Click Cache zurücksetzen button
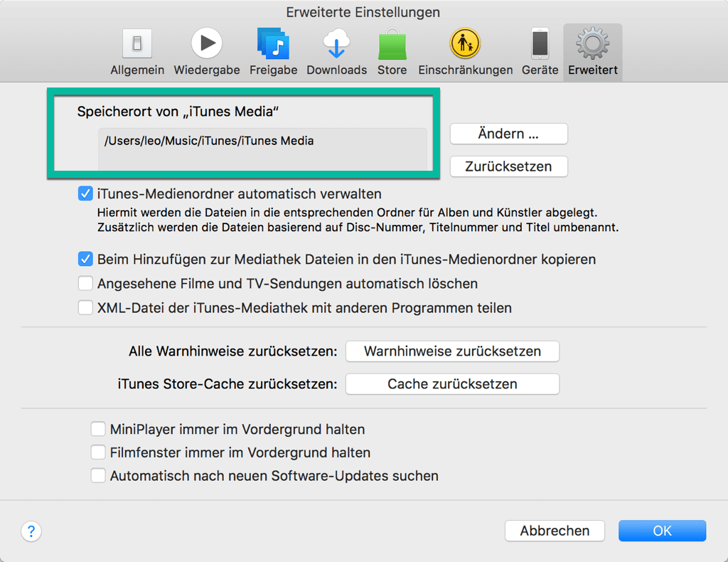 (x=452, y=384)
